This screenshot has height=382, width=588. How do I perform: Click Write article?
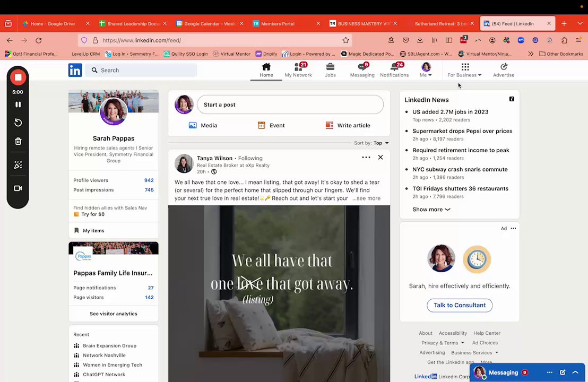(x=348, y=125)
